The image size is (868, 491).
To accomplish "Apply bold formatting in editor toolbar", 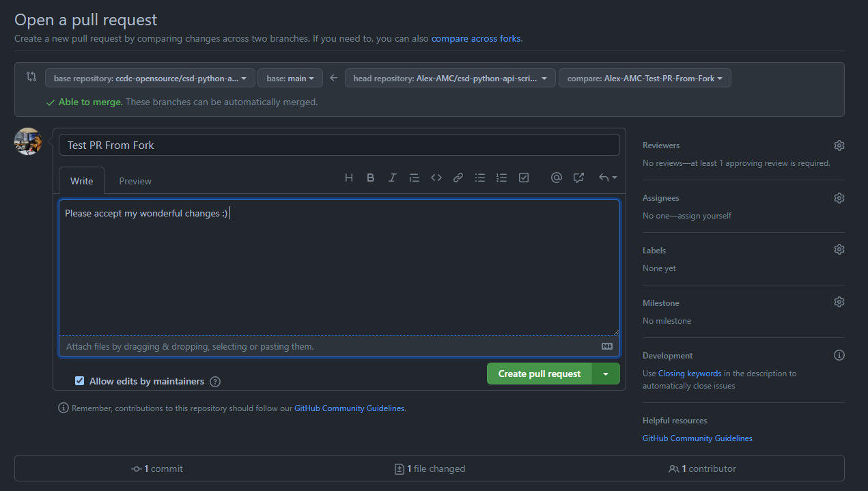I will (x=371, y=178).
